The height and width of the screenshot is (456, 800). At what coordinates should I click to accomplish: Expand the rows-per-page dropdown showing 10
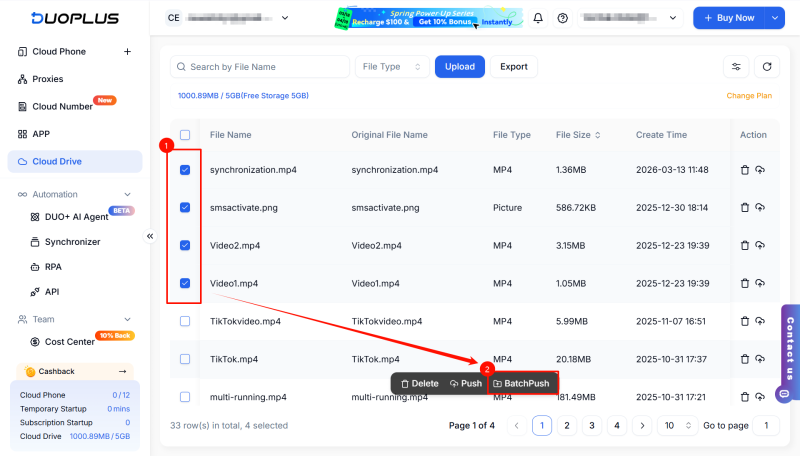pos(677,426)
